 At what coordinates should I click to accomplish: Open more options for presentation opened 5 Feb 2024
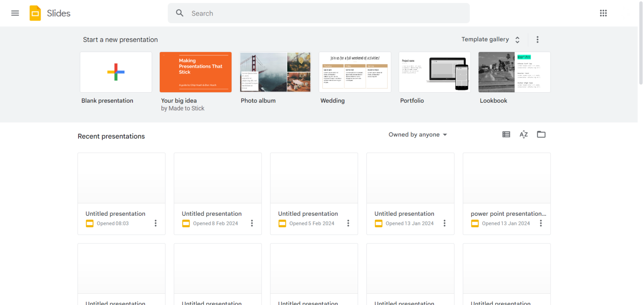pos(348,223)
